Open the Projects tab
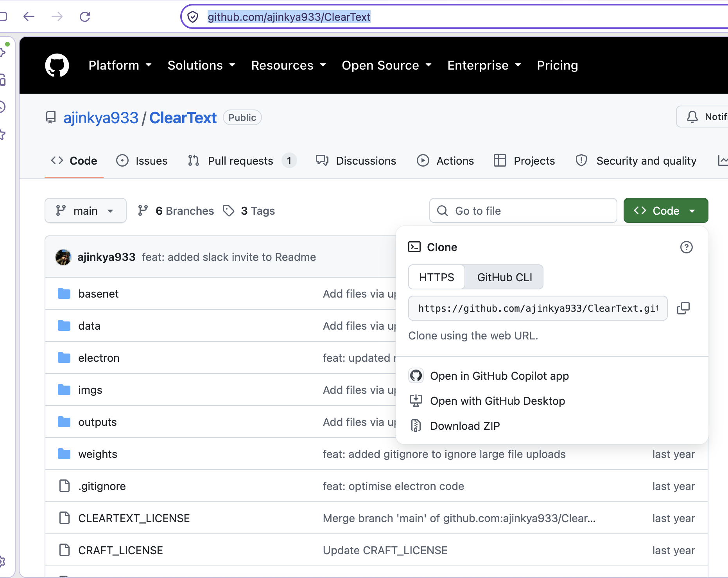 click(524, 161)
